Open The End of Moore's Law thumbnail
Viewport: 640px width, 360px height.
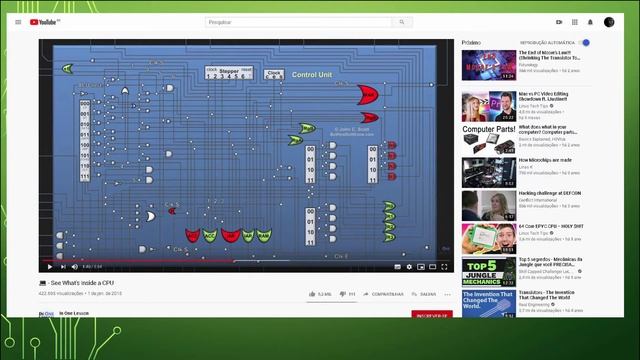coord(489,65)
